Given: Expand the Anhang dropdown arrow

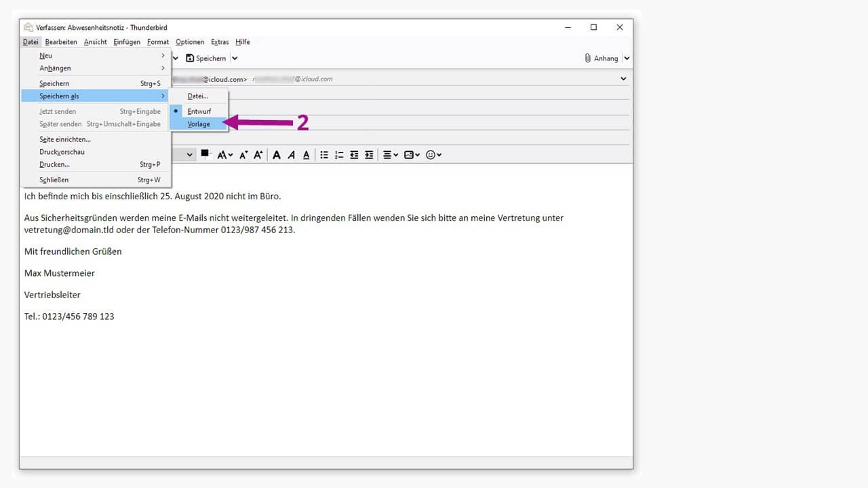Looking at the screenshot, I should [x=627, y=58].
